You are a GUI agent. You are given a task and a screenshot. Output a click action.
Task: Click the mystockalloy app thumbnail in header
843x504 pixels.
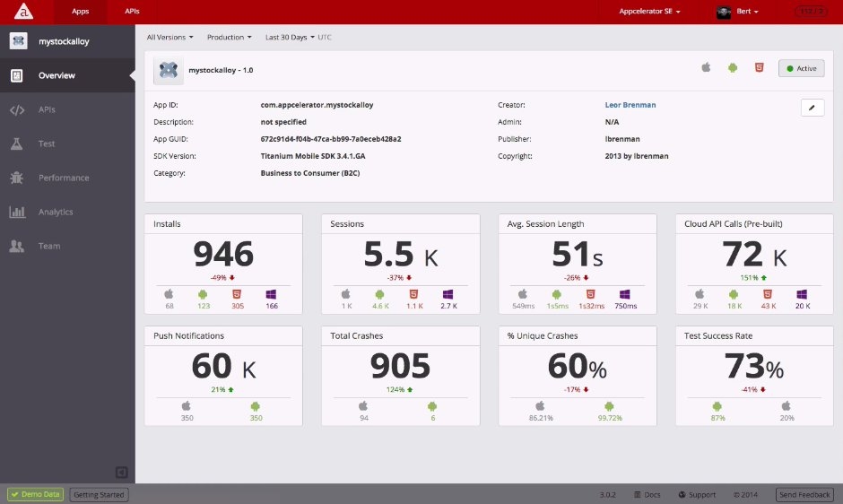pos(169,71)
